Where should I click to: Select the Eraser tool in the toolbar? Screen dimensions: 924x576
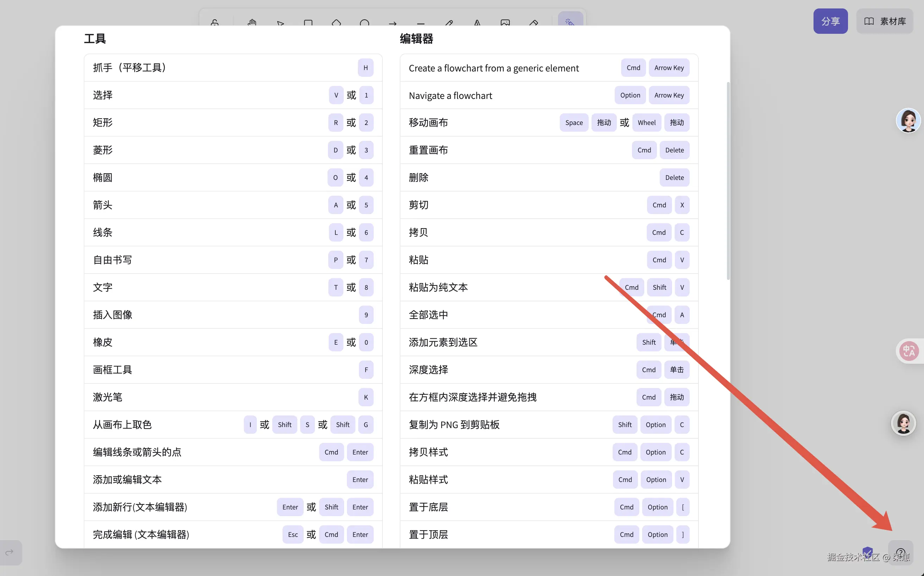pos(533,23)
